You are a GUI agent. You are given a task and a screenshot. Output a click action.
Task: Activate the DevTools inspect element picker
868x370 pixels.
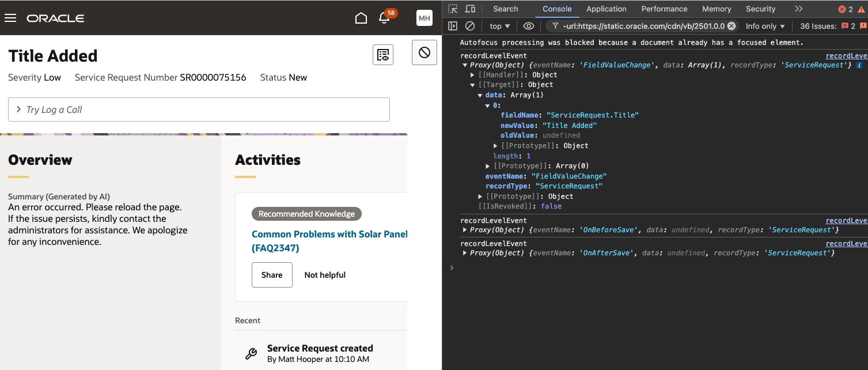(x=453, y=9)
